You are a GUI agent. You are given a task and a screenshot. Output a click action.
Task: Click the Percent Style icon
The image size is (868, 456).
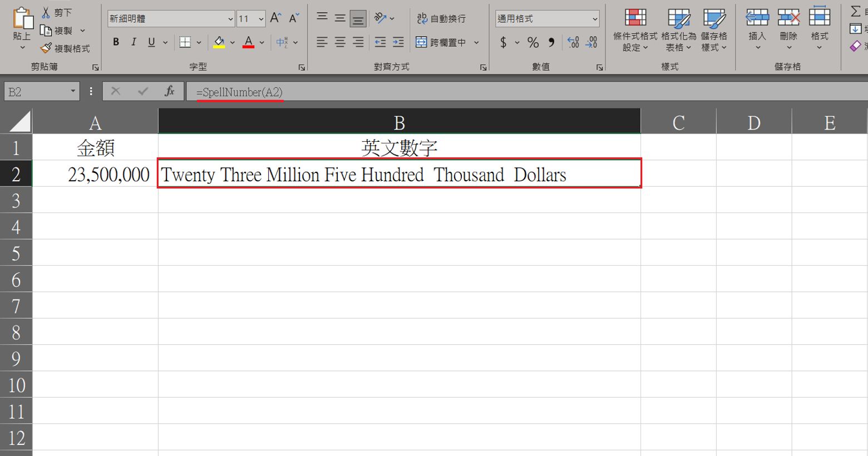tap(533, 42)
